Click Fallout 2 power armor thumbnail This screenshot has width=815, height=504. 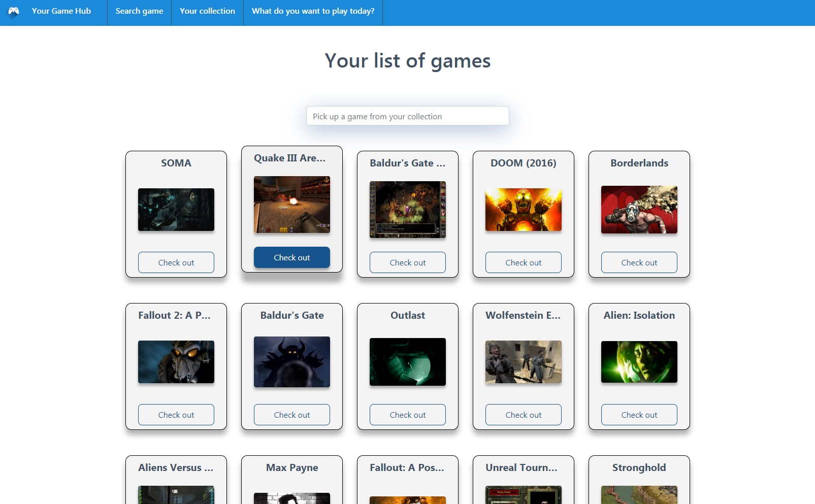click(176, 362)
